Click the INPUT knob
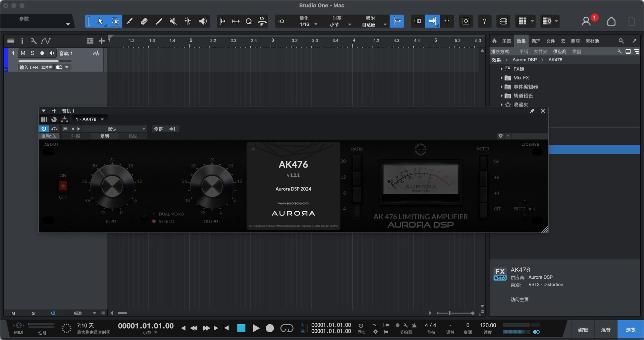This screenshot has height=340, width=644. (112, 187)
